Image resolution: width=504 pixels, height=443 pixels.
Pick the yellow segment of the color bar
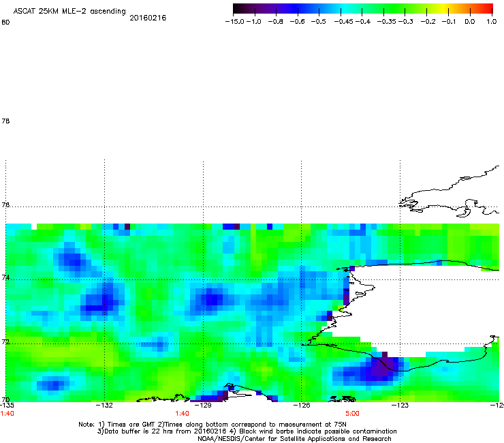(x=445, y=9)
